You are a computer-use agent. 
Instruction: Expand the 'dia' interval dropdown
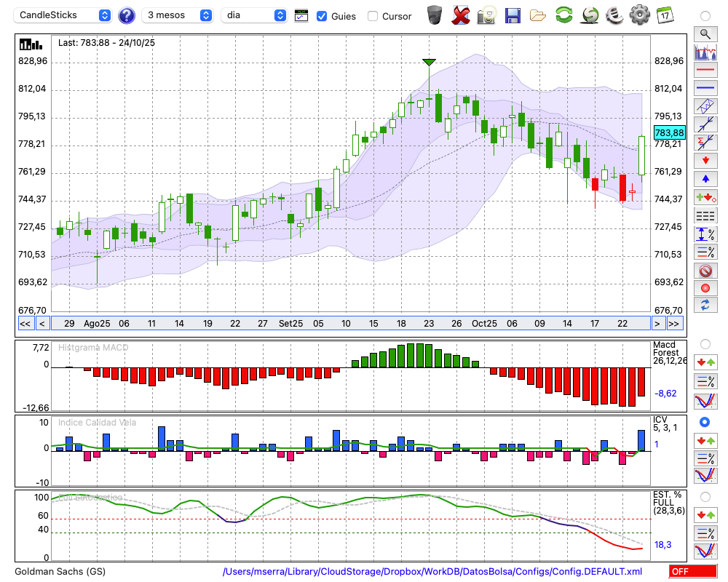click(254, 15)
